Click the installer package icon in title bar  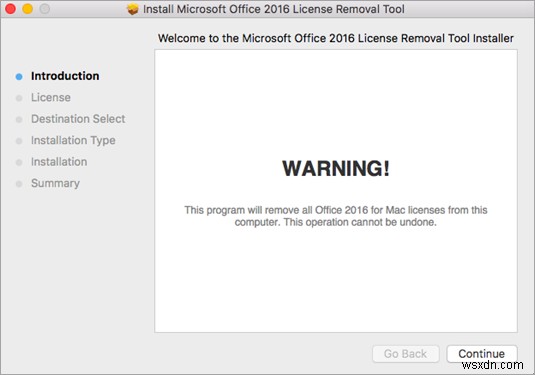[x=133, y=9]
